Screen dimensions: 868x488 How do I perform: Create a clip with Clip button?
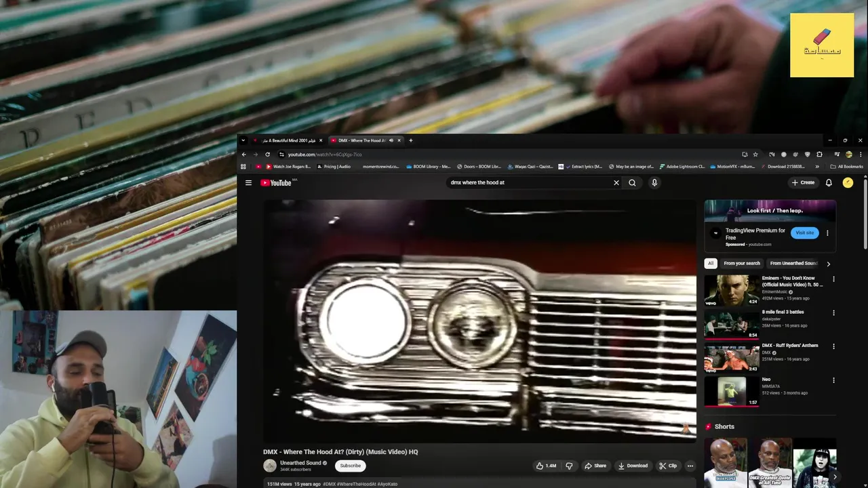point(669,466)
